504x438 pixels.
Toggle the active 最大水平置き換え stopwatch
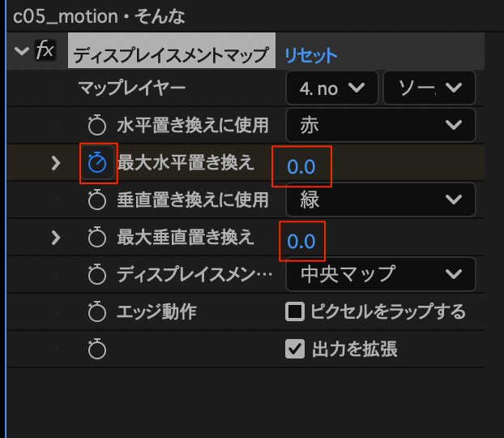click(x=97, y=163)
